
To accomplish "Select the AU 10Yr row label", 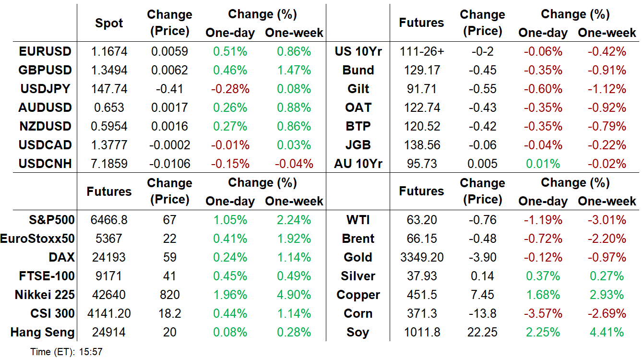I will click(358, 164).
